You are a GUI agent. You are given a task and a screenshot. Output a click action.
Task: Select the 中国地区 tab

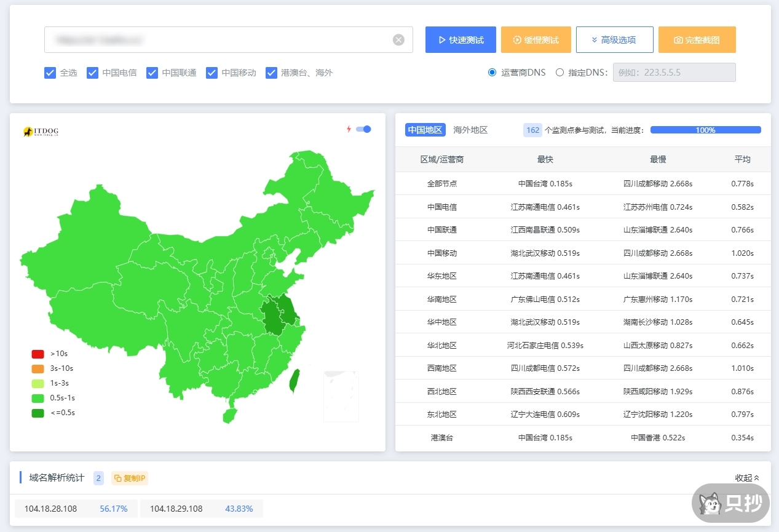click(425, 130)
